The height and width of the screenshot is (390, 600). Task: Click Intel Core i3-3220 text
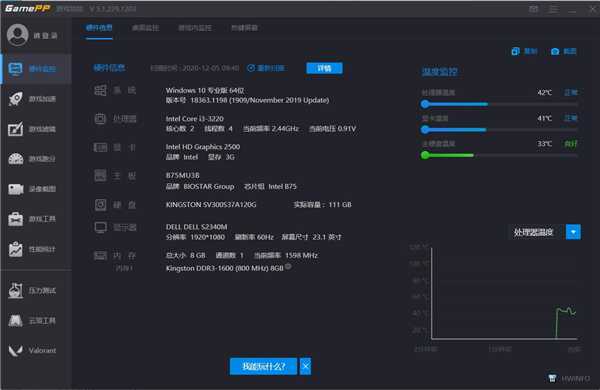(x=195, y=119)
